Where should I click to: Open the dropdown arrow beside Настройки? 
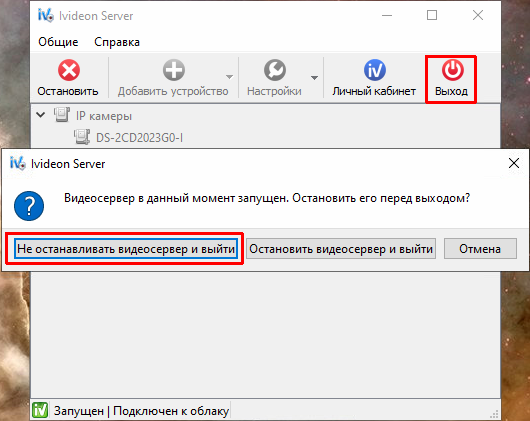click(x=314, y=78)
